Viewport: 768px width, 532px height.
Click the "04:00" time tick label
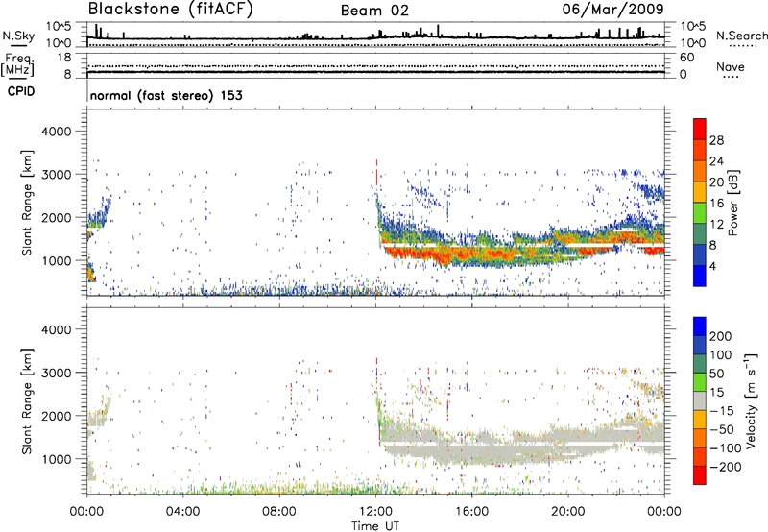click(x=182, y=512)
